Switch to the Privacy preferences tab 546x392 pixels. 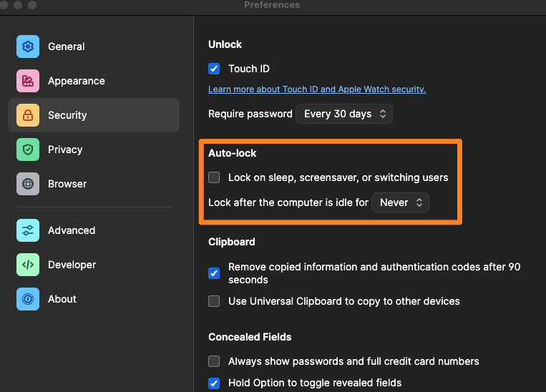coord(65,150)
